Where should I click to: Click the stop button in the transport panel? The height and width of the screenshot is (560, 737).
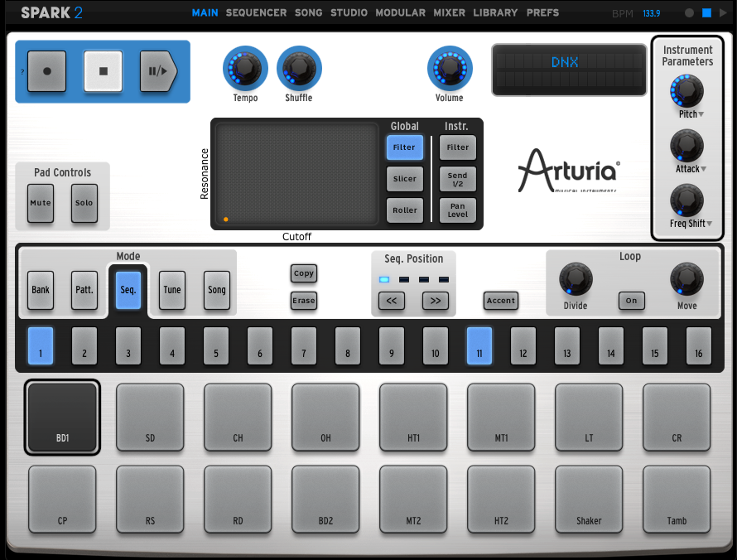point(103,71)
